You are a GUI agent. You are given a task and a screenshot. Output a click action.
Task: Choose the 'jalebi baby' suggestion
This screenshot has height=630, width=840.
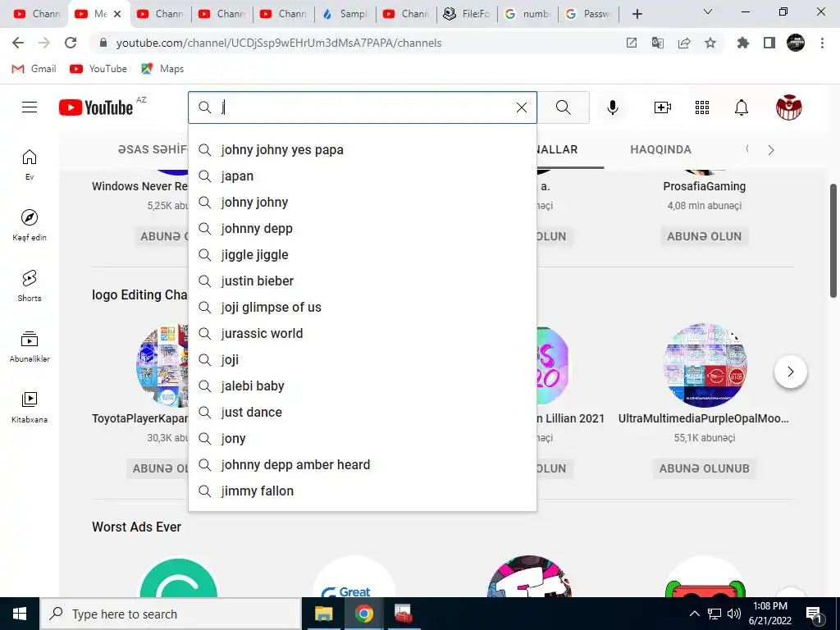[x=363, y=386]
